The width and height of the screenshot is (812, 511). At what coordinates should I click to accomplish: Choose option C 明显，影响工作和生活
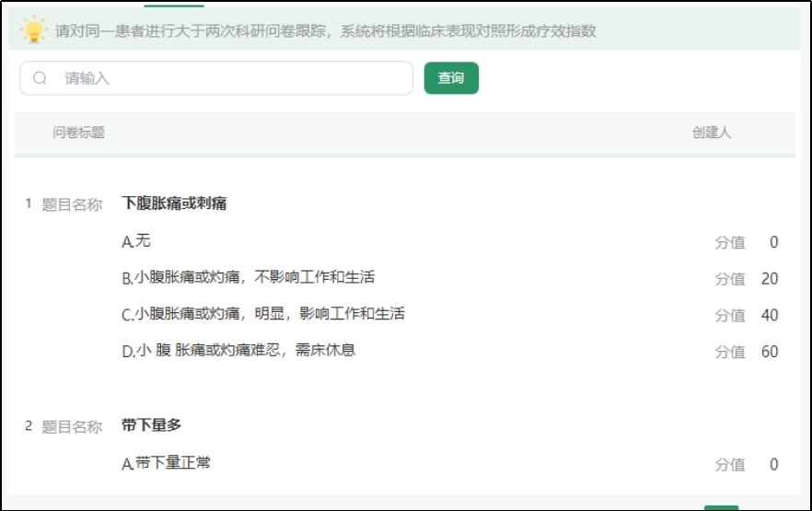(262, 314)
